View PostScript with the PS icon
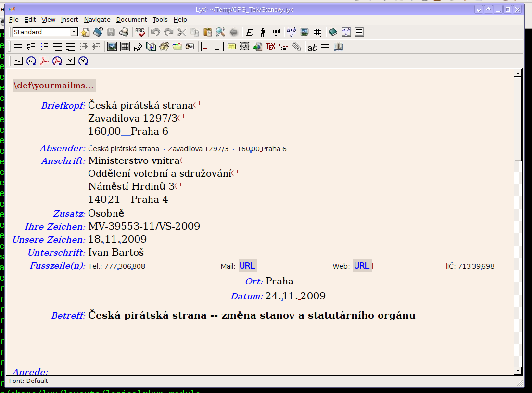Image resolution: width=532 pixels, height=393 pixels. 70,61
